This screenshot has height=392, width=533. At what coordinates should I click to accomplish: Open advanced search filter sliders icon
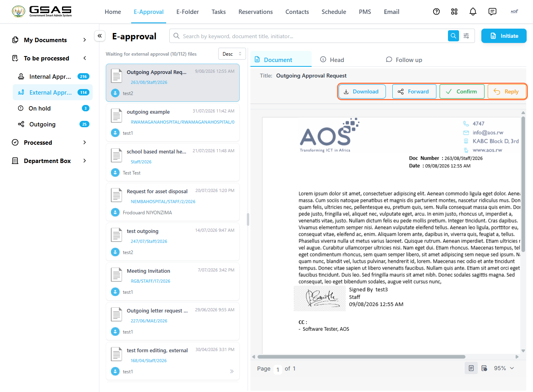[x=466, y=36]
